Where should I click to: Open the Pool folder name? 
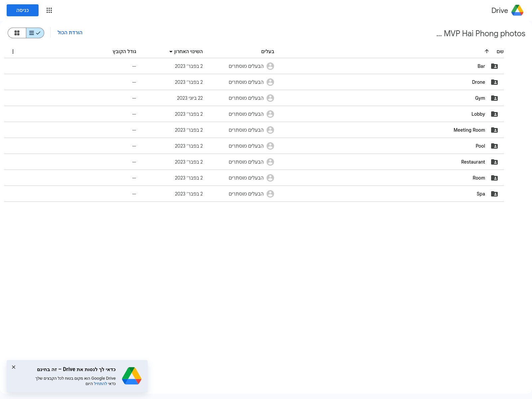coord(480,146)
